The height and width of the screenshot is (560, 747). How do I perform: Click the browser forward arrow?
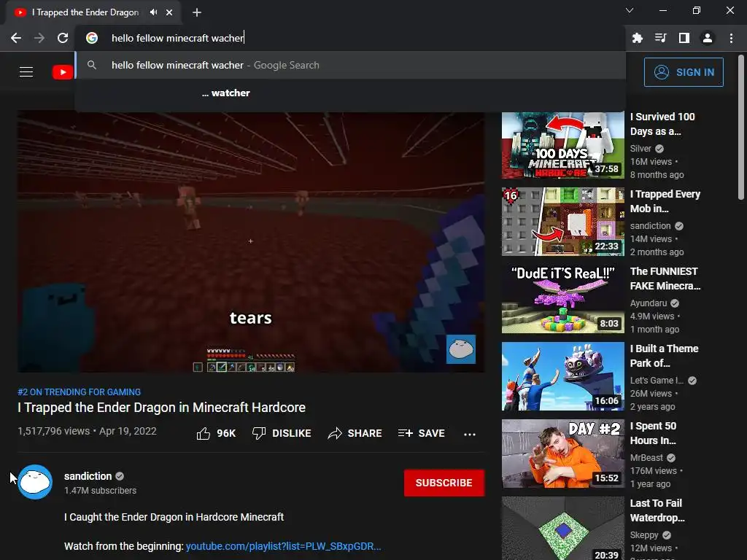(x=39, y=38)
